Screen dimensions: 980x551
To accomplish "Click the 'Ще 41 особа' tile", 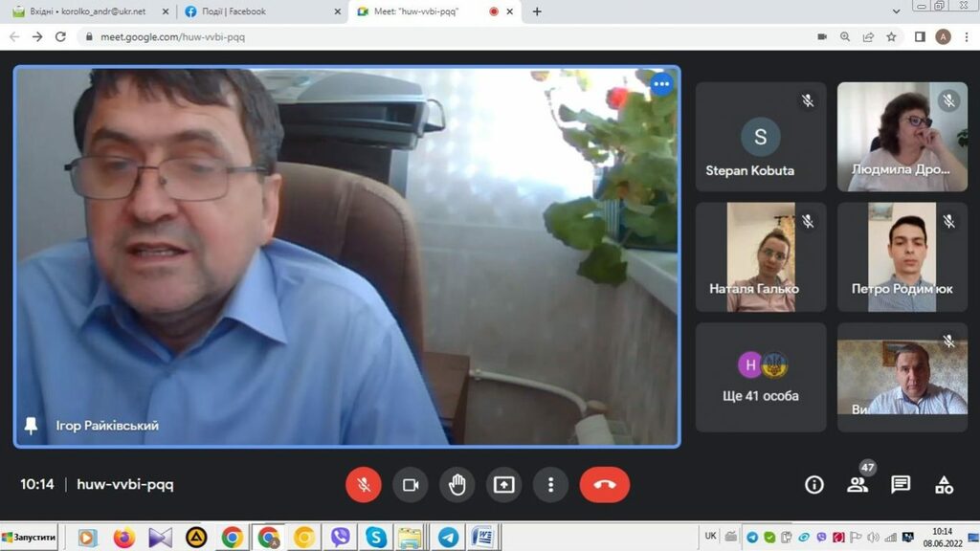I will (760, 377).
